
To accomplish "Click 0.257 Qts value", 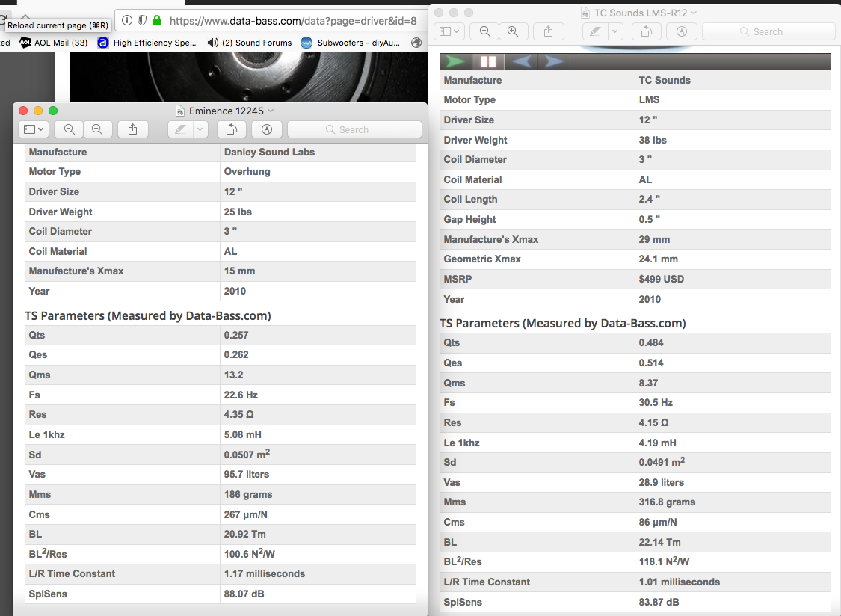I will (x=236, y=335).
